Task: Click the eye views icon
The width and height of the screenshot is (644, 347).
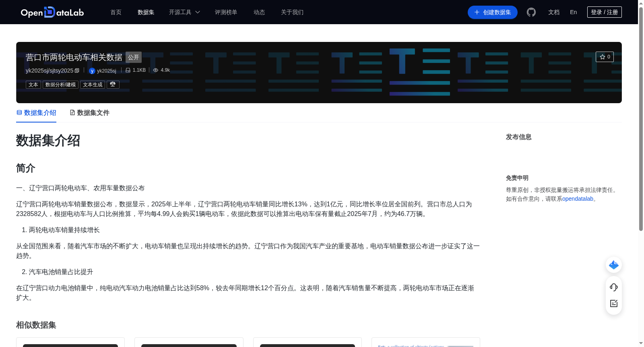Action: 156,70
